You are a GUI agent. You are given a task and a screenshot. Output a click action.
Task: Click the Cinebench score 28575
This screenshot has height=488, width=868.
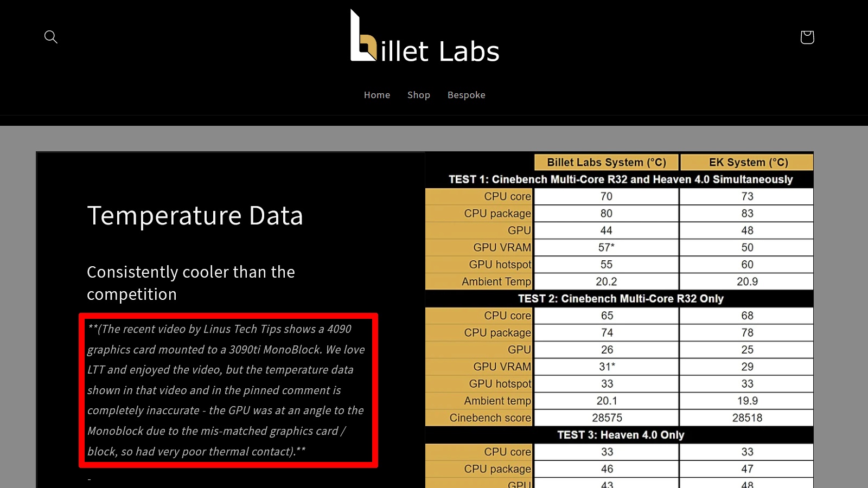point(607,418)
